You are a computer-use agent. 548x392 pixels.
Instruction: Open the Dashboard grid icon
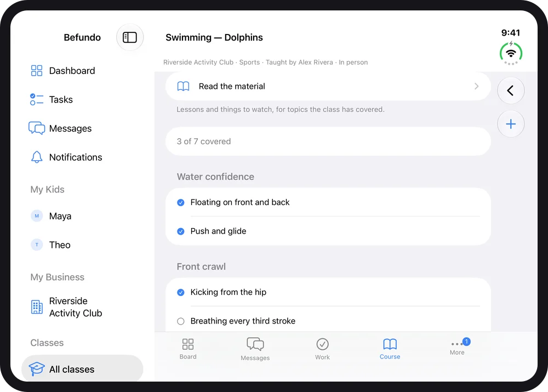point(36,71)
